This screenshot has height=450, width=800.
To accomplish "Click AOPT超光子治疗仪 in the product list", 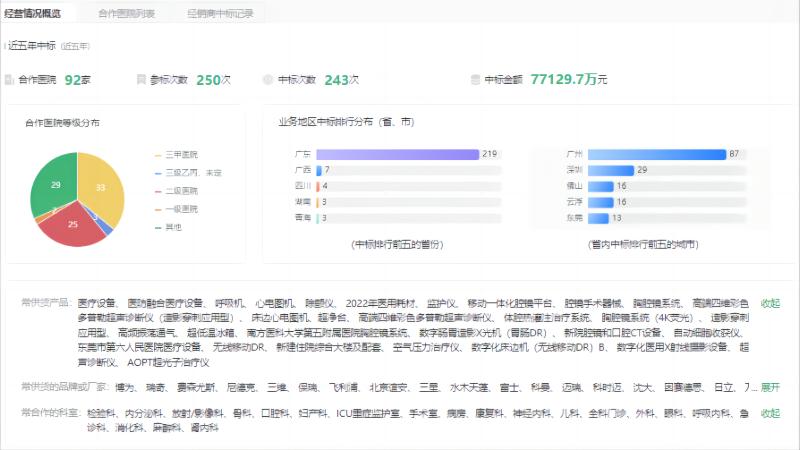I will tap(168, 363).
